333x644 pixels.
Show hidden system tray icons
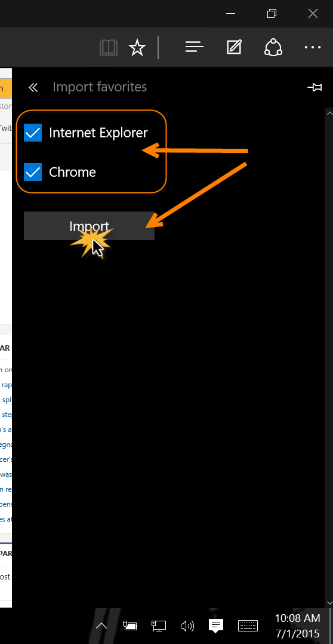click(101, 626)
